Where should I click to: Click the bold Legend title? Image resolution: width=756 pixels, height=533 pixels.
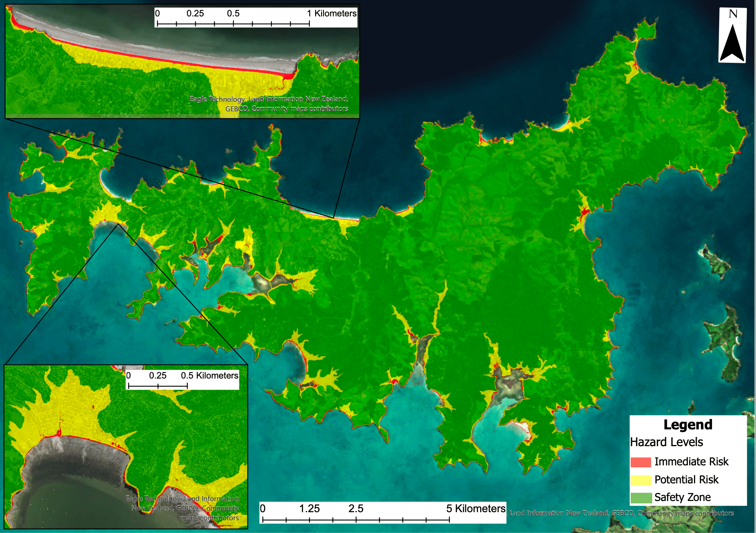(688, 425)
